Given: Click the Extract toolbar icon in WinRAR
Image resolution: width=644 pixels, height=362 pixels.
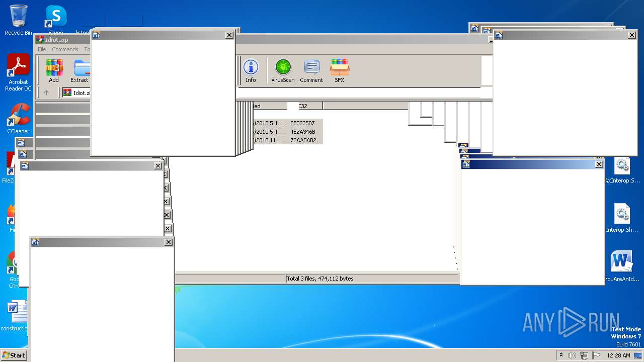Looking at the screenshot, I should click(80, 70).
